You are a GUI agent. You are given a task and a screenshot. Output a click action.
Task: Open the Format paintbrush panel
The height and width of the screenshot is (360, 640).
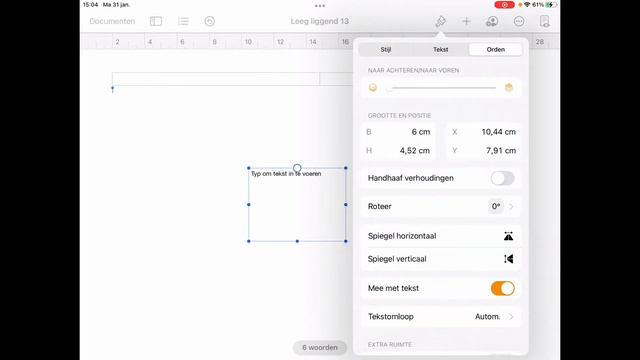[440, 21]
